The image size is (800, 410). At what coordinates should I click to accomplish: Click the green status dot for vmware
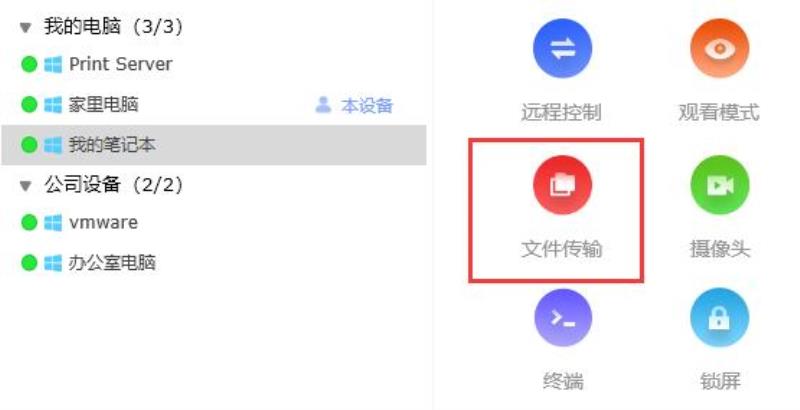[30, 223]
